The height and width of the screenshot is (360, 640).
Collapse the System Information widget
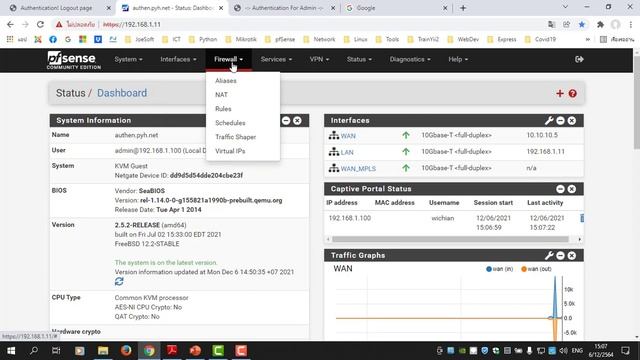click(x=286, y=120)
